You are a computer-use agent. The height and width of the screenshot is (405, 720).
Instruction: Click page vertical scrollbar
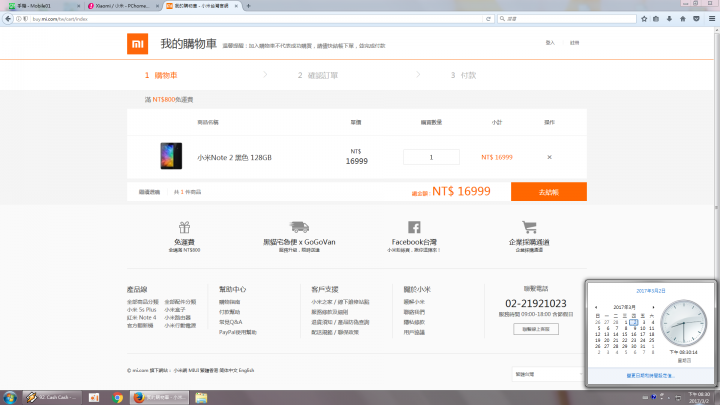pos(717,209)
